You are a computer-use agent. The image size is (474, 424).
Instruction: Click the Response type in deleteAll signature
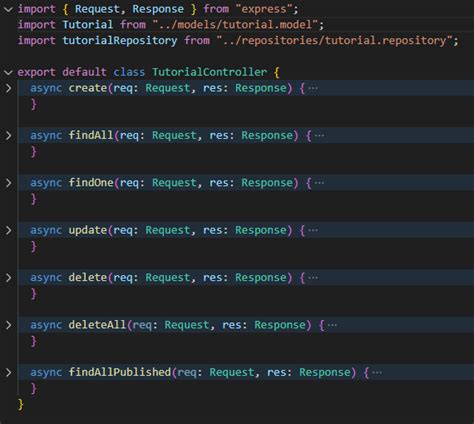click(x=280, y=325)
